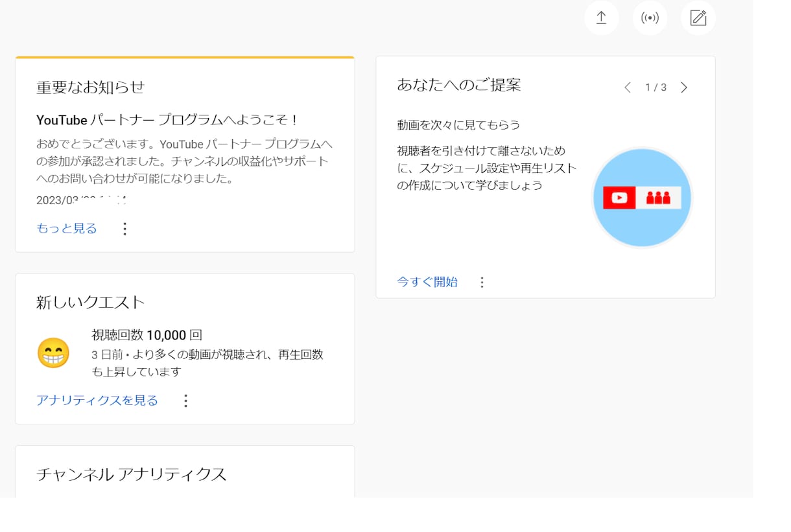This screenshot has width=791, height=532.
Task: Click the あなたへのご提案 heading
Action: point(459,85)
